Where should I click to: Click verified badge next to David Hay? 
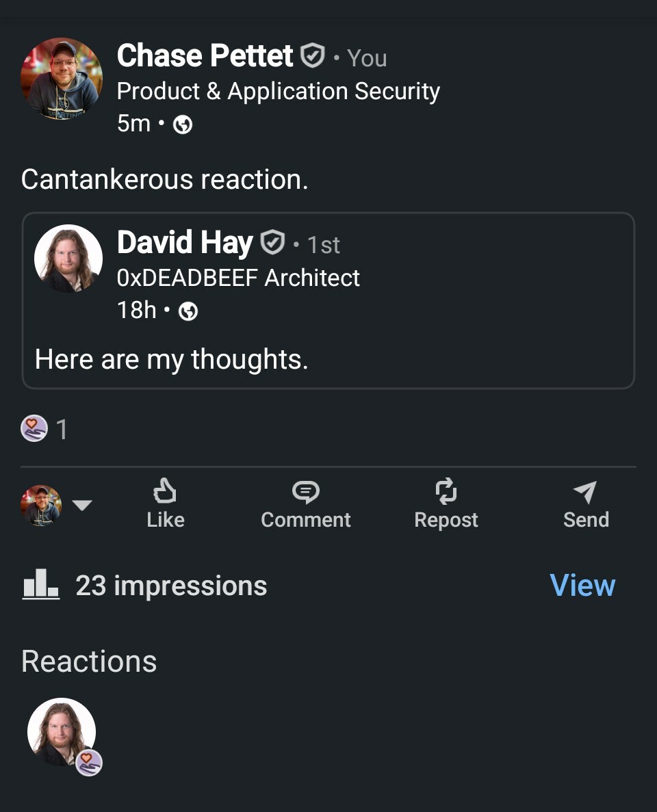click(272, 242)
